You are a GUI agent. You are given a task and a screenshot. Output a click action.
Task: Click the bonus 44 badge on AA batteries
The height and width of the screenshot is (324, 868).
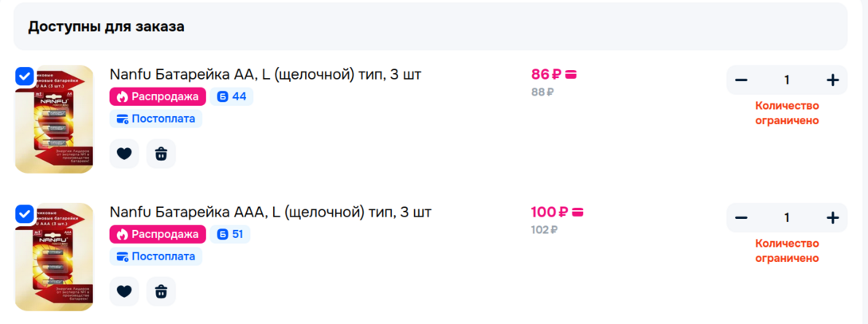point(232,96)
